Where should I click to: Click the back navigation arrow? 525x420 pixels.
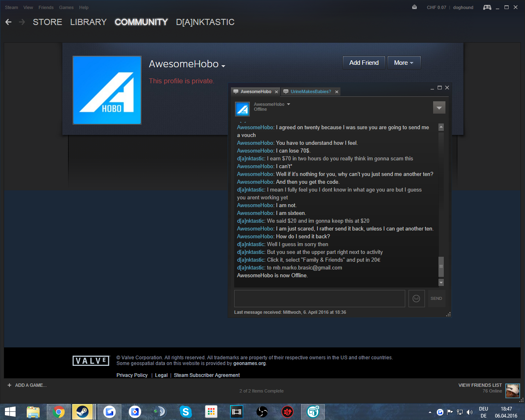pyautogui.click(x=8, y=22)
